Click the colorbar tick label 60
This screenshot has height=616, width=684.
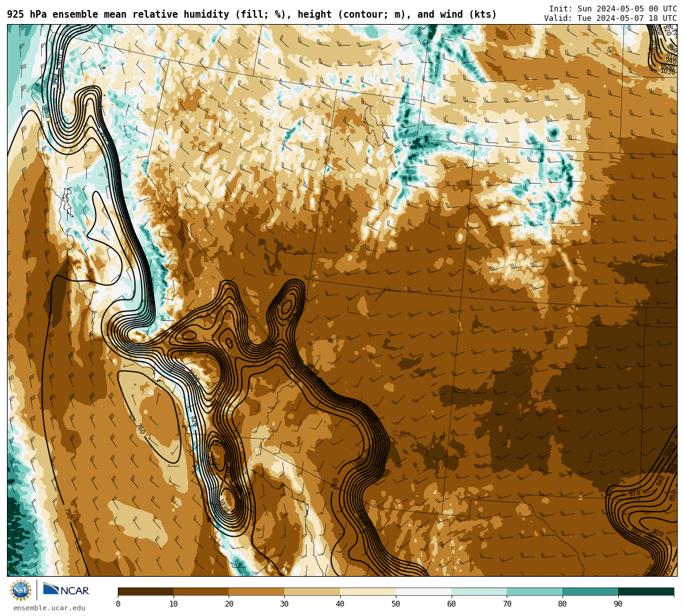(452, 604)
